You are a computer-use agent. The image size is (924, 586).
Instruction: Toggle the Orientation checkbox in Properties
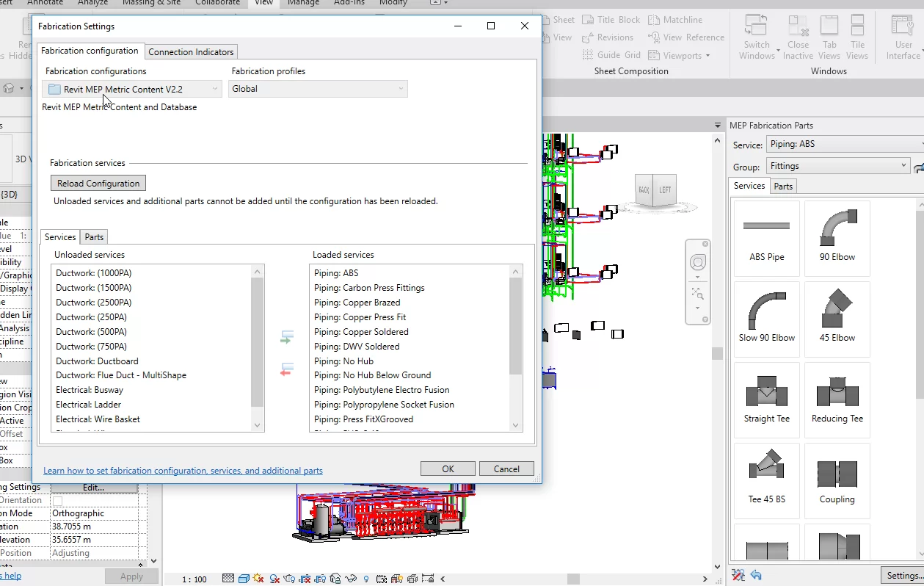click(57, 501)
